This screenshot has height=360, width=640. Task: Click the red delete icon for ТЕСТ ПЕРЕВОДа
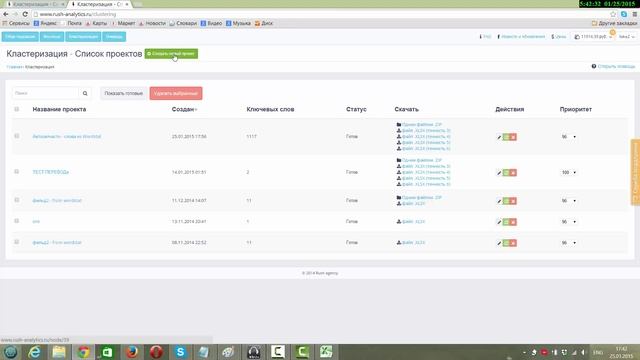click(x=513, y=173)
